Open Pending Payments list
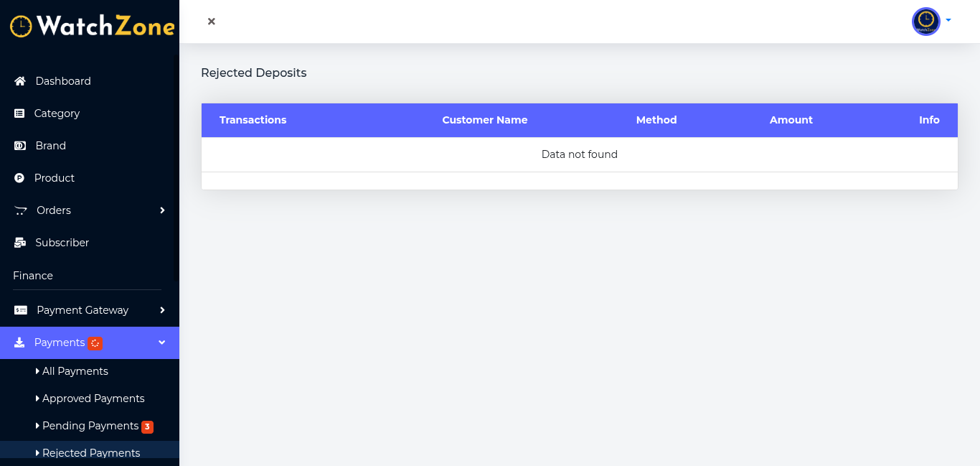Viewport: 980px width, 466px height. pyautogui.click(x=90, y=426)
